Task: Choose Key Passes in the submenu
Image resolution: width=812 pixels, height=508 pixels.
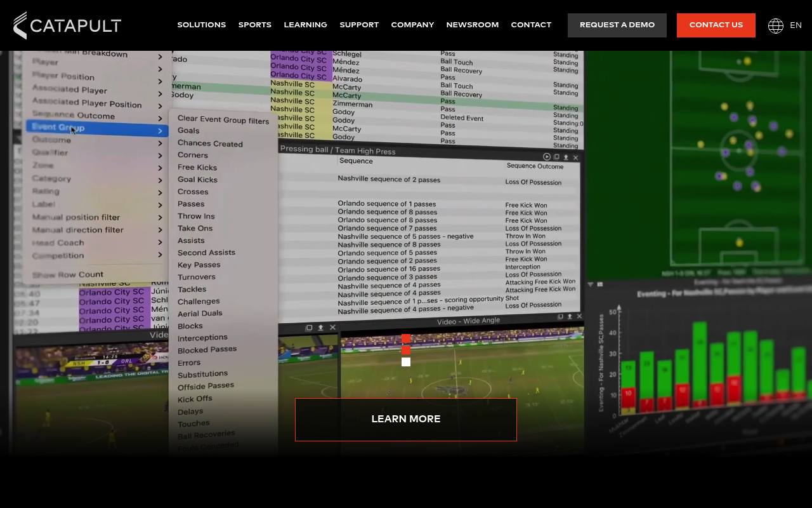Action: point(199,265)
